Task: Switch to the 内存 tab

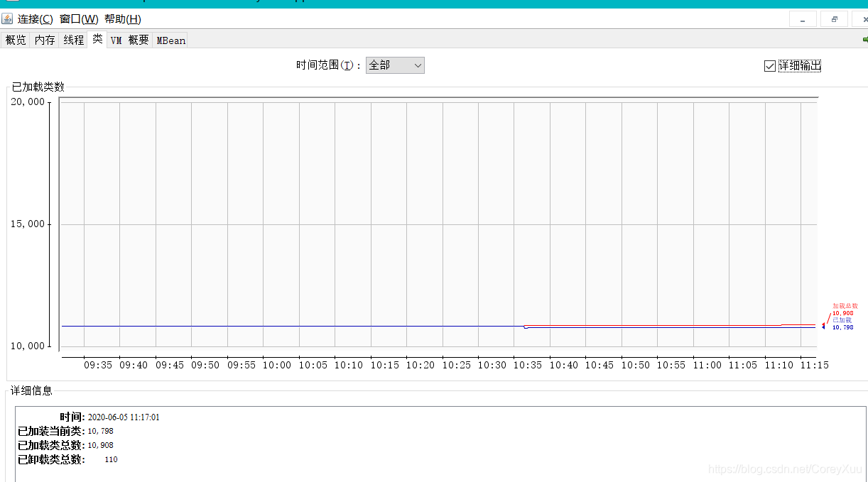Action: (x=45, y=40)
